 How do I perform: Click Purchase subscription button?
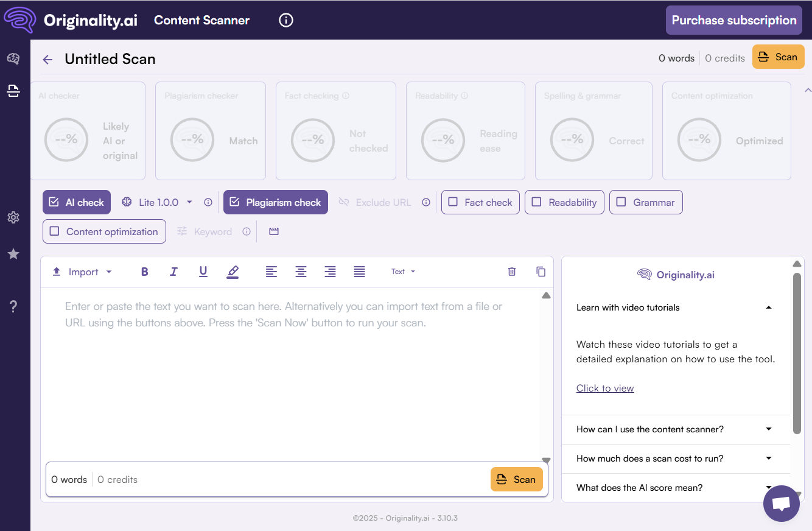pyautogui.click(x=734, y=20)
